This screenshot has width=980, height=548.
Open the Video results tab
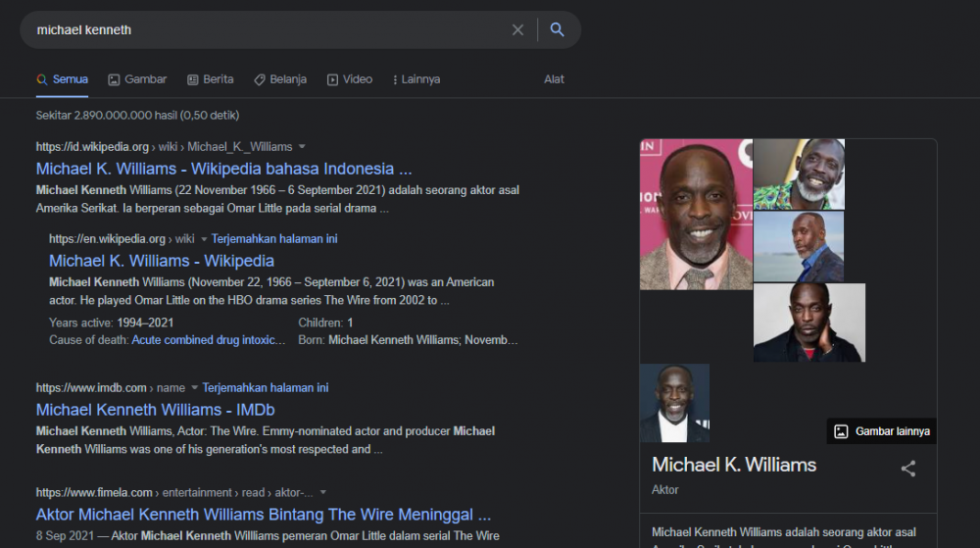click(x=350, y=79)
